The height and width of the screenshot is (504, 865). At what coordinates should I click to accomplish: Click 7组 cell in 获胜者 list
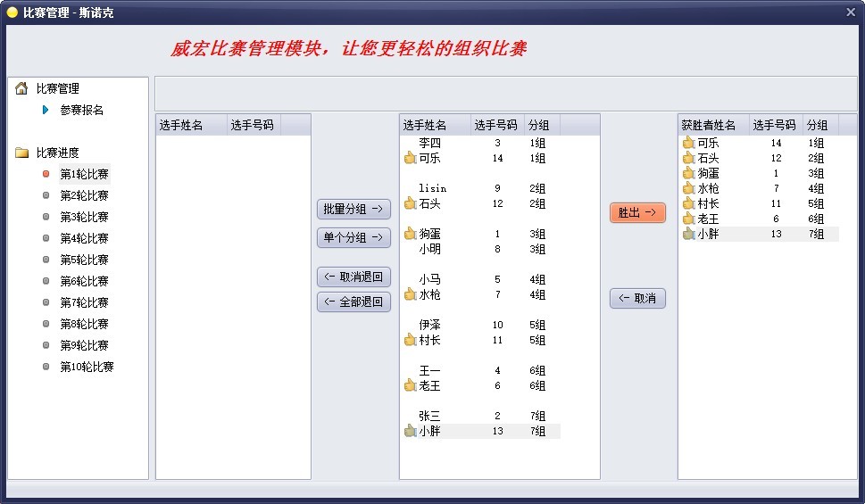pos(816,234)
